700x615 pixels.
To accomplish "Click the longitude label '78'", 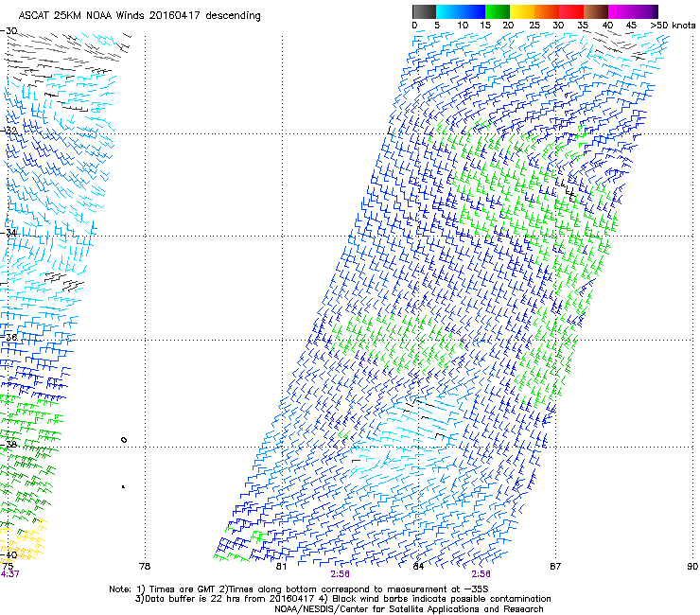I will (x=145, y=567).
